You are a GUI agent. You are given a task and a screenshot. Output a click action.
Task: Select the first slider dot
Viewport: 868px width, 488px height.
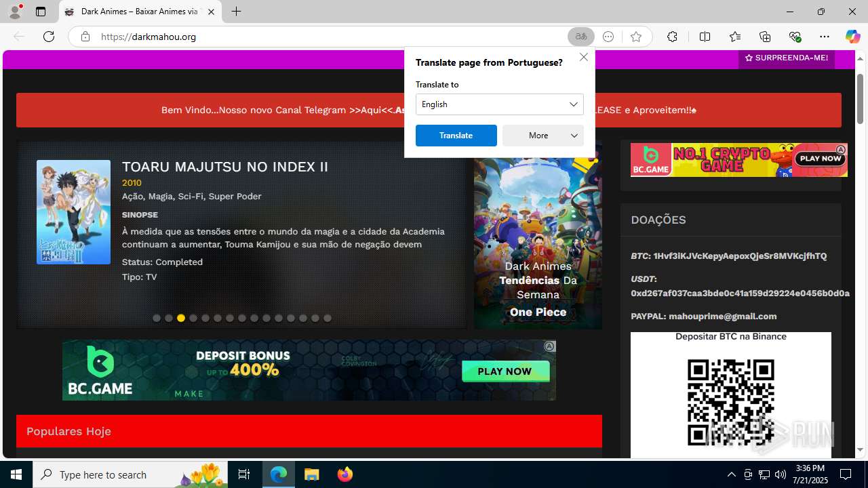[x=157, y=318]
